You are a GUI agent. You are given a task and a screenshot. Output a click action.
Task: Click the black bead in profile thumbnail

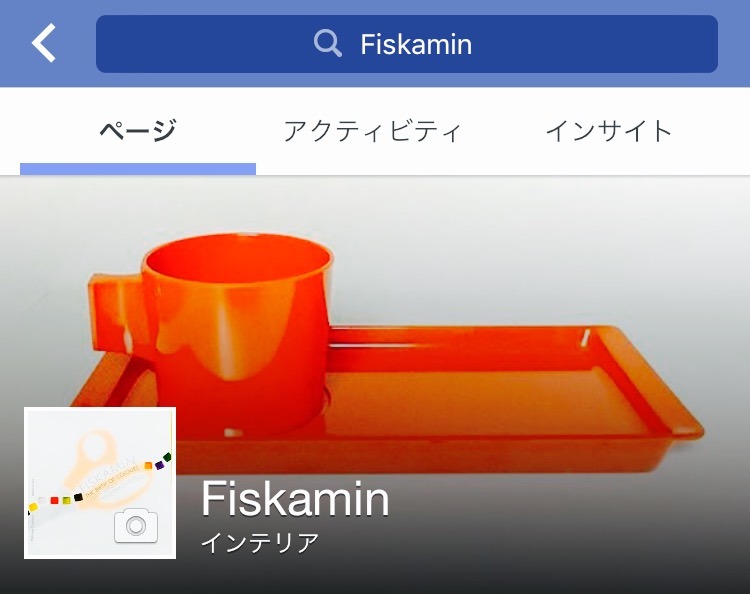(78, 497)
